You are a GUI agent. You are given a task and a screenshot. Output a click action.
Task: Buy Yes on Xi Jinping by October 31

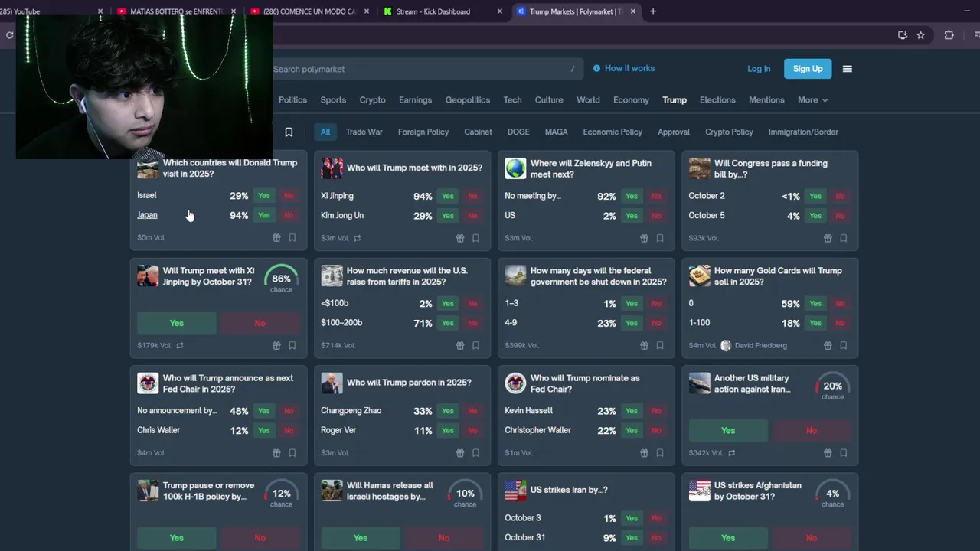click(x=177, y=323)
